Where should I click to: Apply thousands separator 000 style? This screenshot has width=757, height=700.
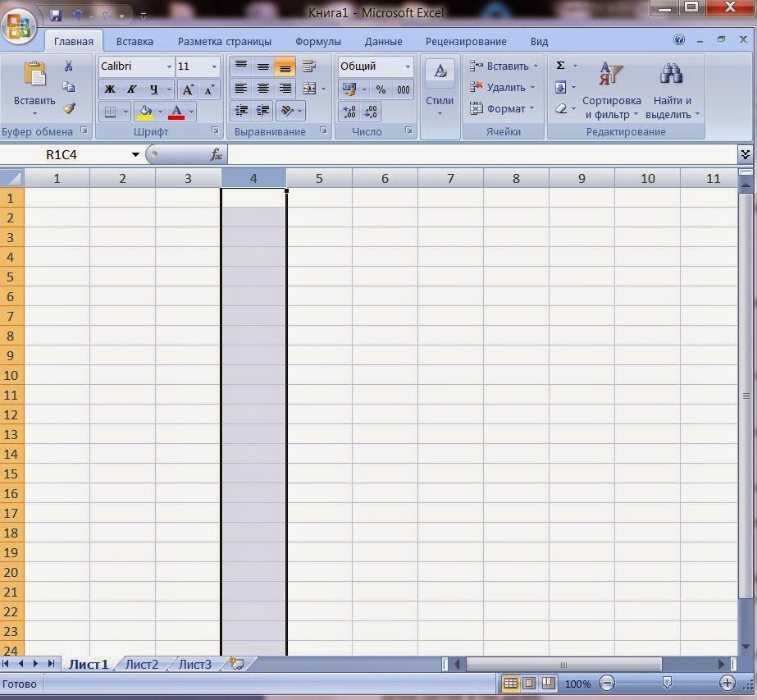[404, 89]
